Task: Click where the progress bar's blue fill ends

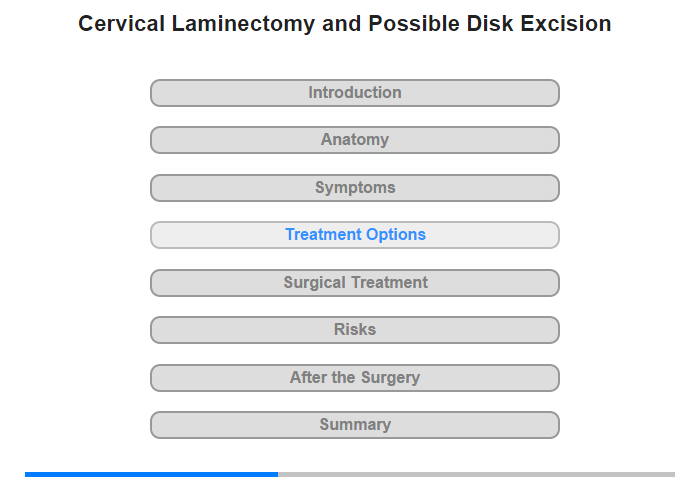Action: click(278, 474)
